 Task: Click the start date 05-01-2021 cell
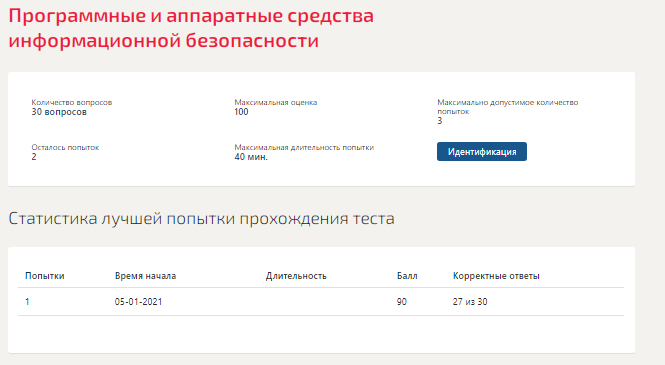[138, 302]
